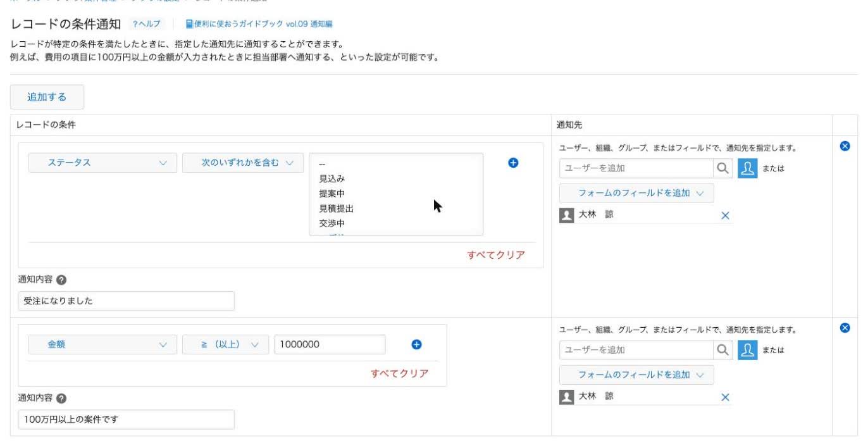Image resolution: width=868 pixels, height=443 pixels.
Task: Click すべてクリア in the 金額 condition
Action: tap(399, 373)
